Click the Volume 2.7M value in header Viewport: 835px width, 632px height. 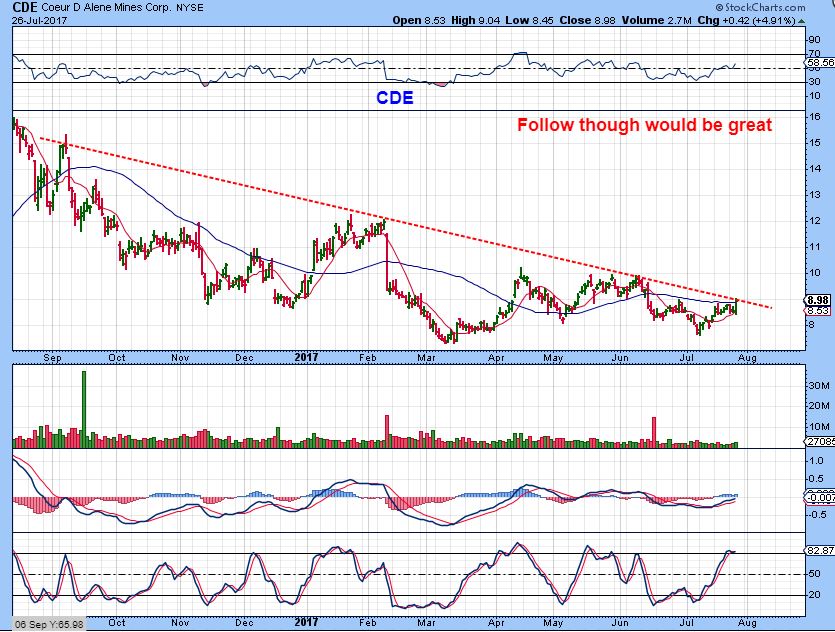tap(656, 21)
